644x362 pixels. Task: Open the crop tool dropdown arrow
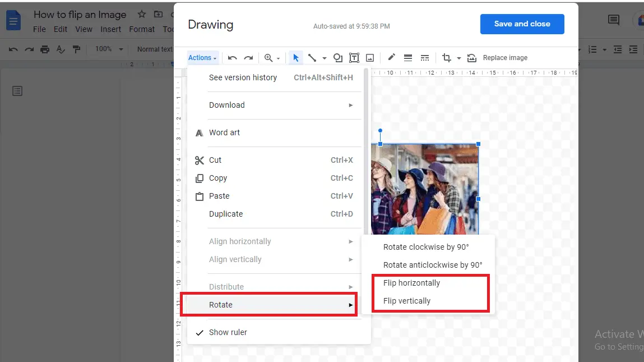pos(458,57)
